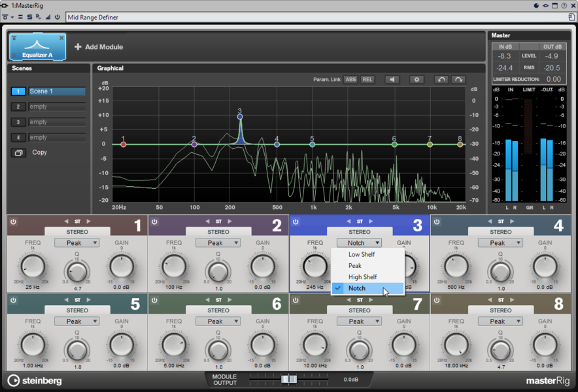Open the graph settings gear
This screenshot has width=578, height=392.
[x=416, y=80]
